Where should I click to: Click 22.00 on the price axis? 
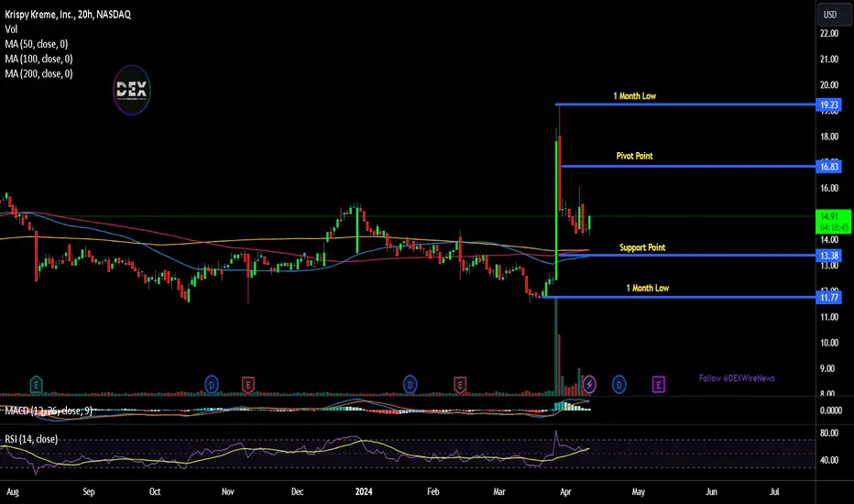pos(829,33)
